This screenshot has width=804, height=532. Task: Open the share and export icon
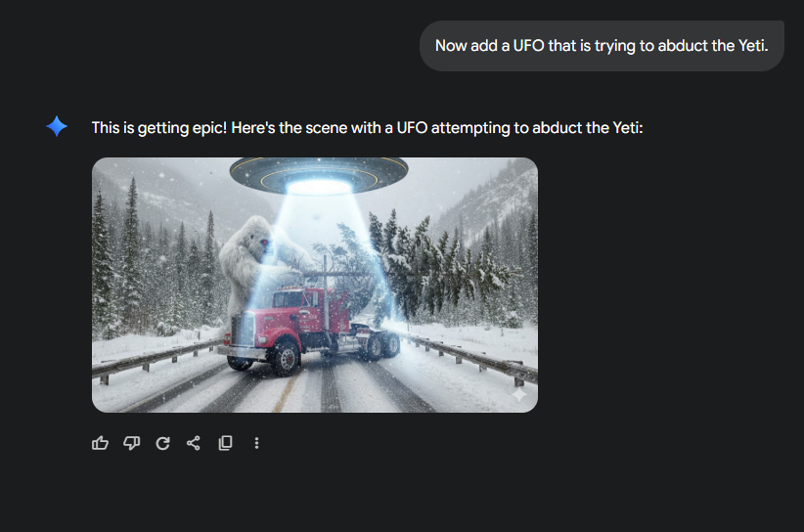[x=194, y=443]
